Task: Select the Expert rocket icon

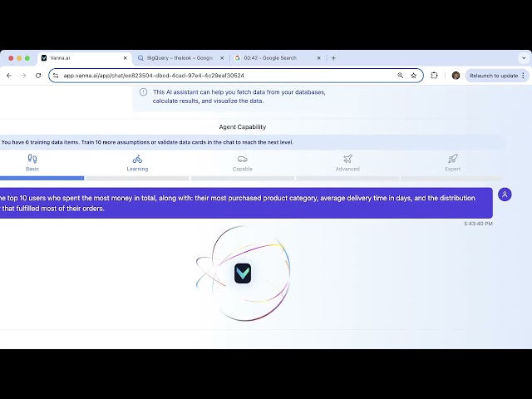Action: tap(452, 159)
